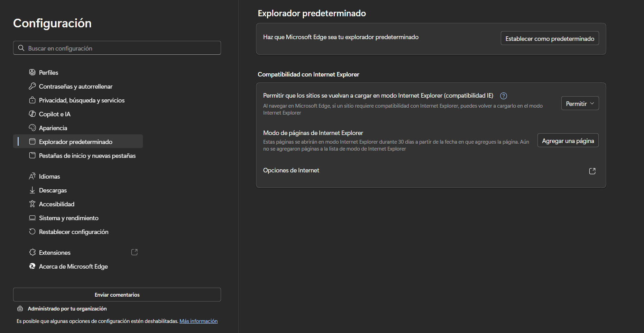Click the Copilot e IA icon
Screen dimensions: 644x333
pos(32,114)
